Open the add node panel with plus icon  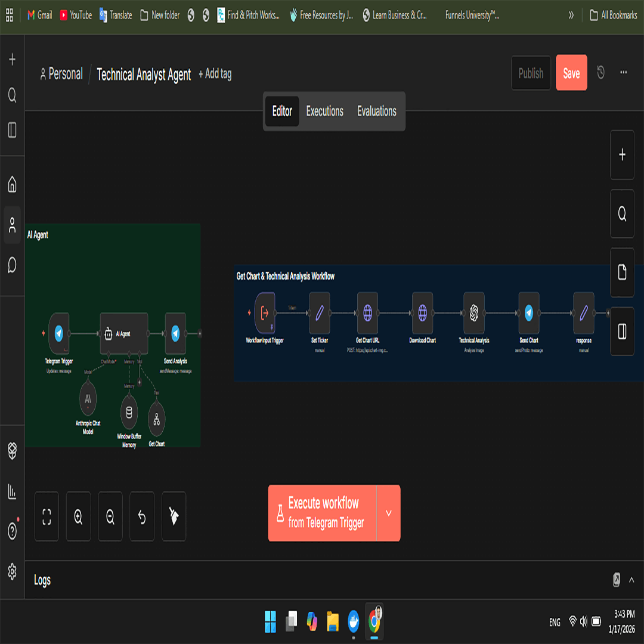[x=622, y=156]
